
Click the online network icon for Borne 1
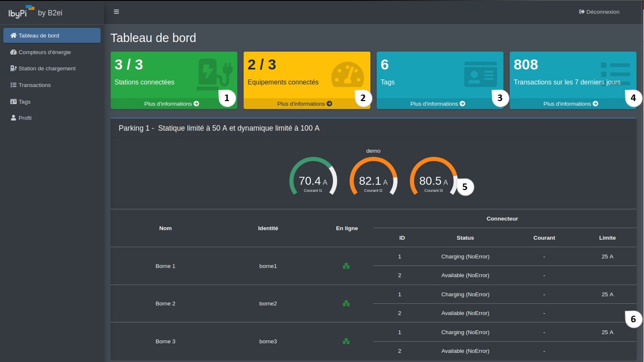346,266
